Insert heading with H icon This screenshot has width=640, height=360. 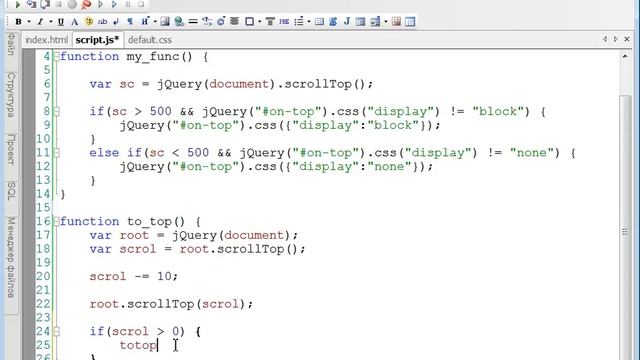(145, 22)
